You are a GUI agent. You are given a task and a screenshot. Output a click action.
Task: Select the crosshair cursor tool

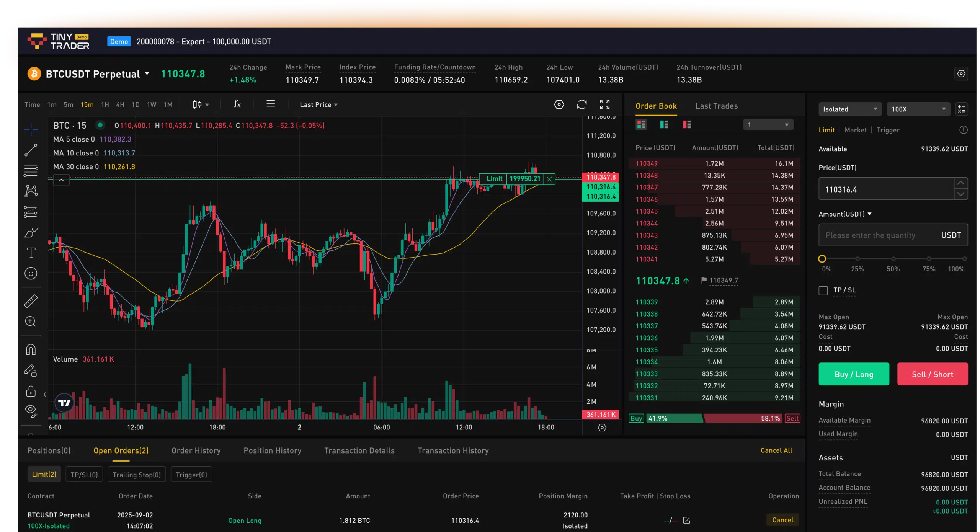(x=31, y=129)
